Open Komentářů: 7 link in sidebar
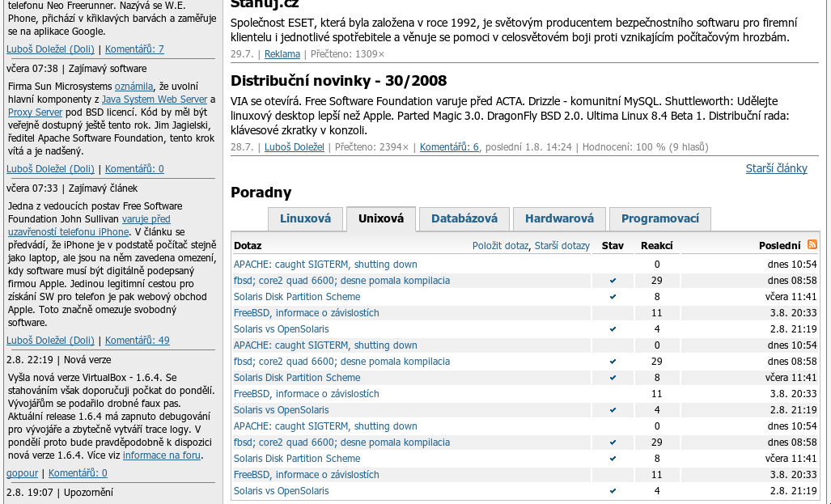The height and width of the screenshot is (504, 831). tap(134, 49)
